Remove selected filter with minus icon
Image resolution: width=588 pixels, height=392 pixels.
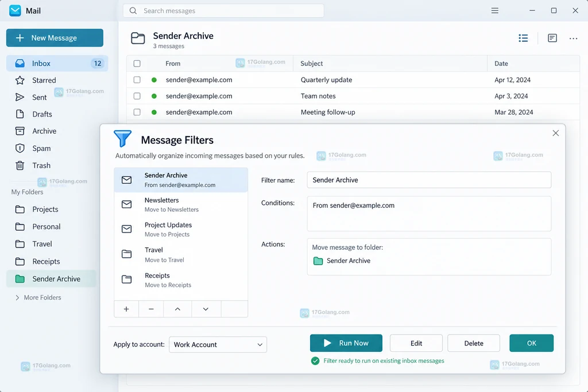(151, 309)
